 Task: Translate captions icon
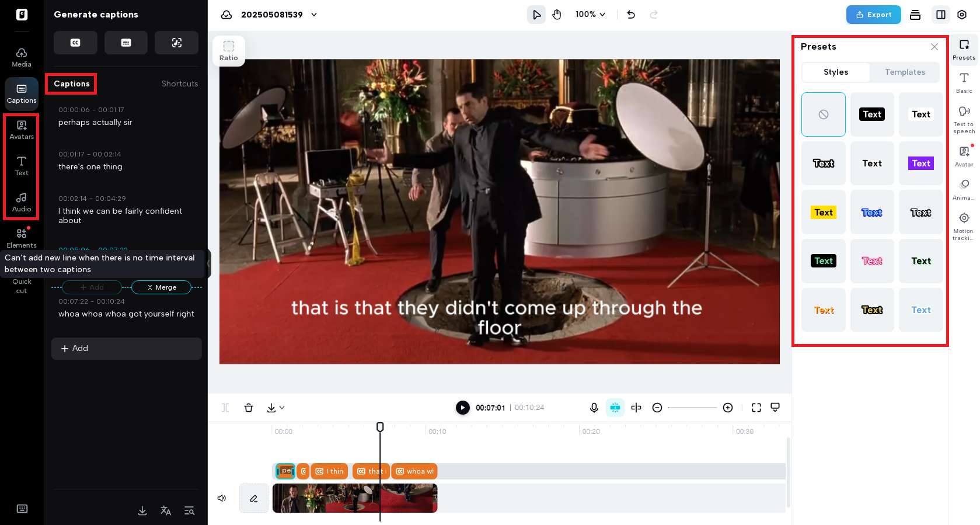pyautogui.click(x=166, y=510)
